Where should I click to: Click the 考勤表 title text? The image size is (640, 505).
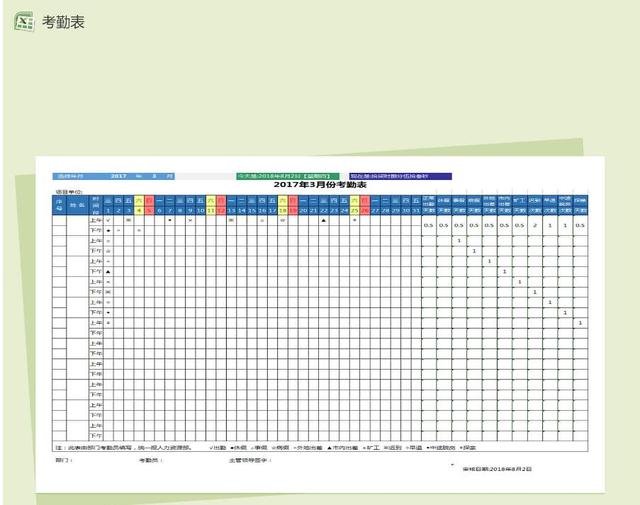tap(63, 22)
